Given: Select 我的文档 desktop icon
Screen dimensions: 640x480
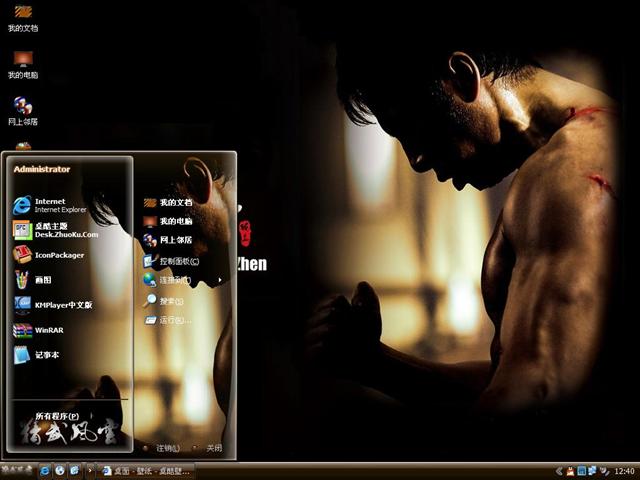Looking at the screenshot, I should (23, 18).
